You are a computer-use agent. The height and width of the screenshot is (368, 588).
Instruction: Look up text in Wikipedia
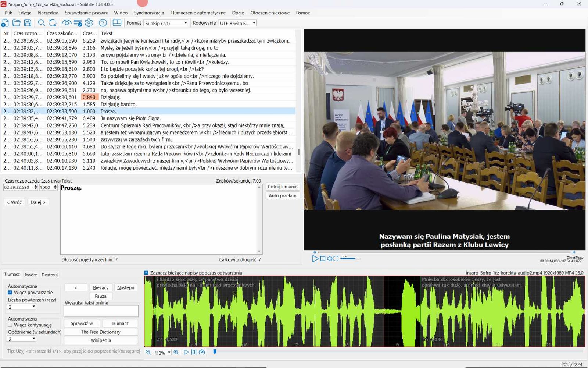pos(101,340)
